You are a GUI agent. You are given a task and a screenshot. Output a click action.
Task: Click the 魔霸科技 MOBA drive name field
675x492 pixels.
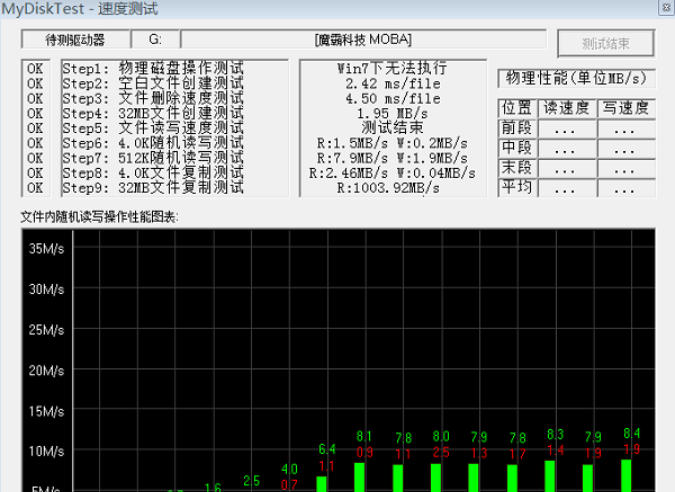point(363,40)
